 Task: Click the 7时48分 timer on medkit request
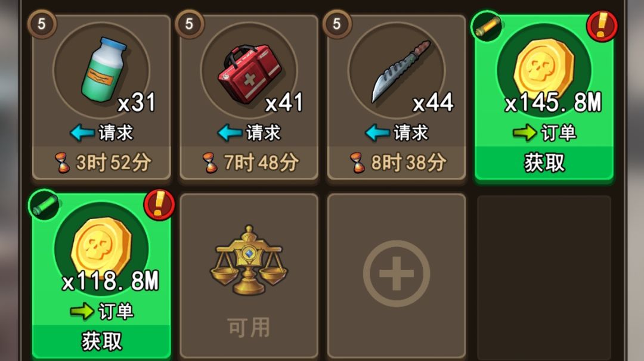click(250, 163)
